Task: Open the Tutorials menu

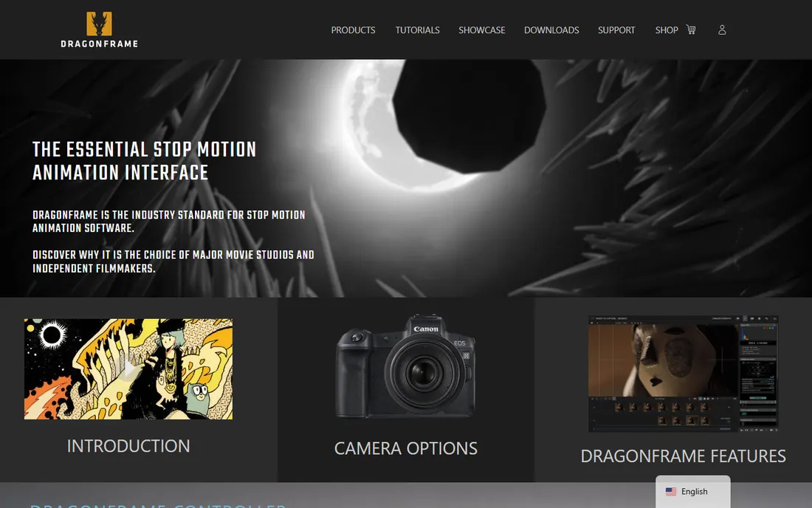Action: tap(417, 30)
